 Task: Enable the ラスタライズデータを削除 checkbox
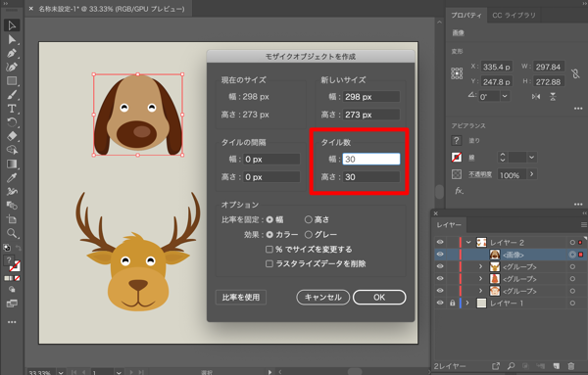click(269, 263)
